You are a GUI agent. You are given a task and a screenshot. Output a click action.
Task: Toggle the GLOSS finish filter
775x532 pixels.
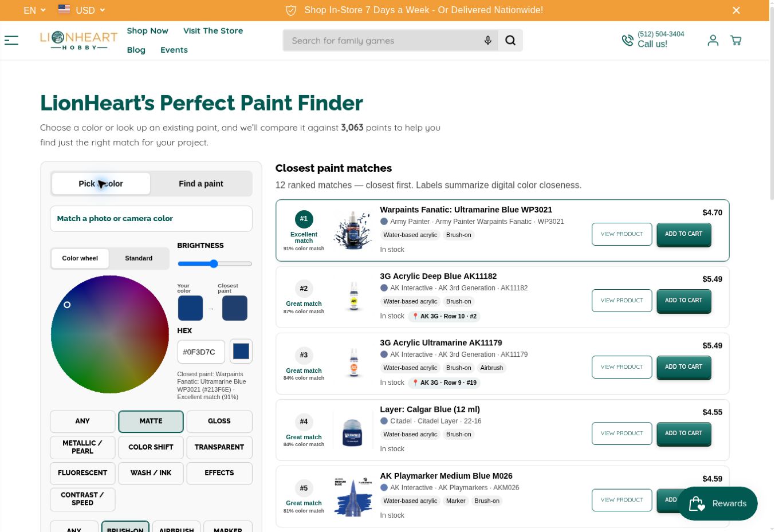pos(219,421)
